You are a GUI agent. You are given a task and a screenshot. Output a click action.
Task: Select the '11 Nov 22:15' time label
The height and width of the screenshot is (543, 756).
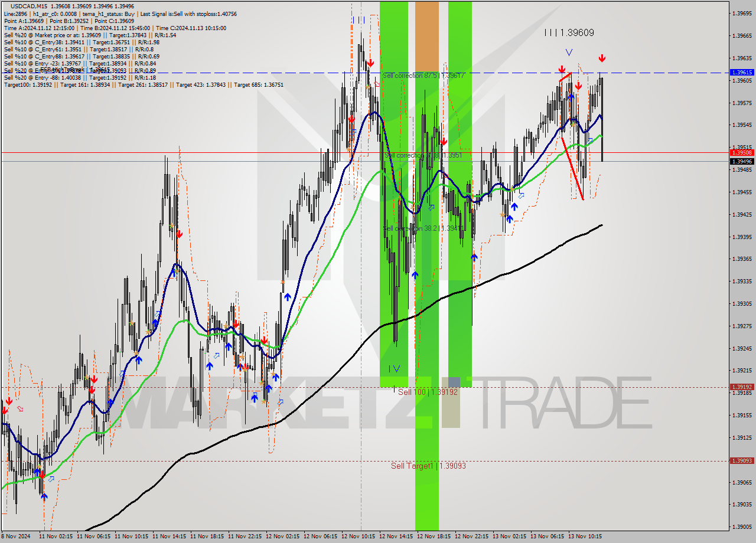[245, 537]
